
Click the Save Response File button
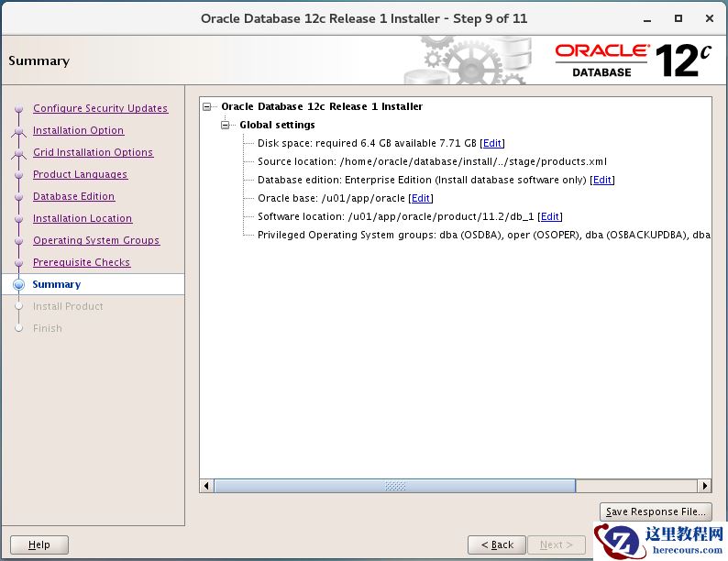coord(656,511)
